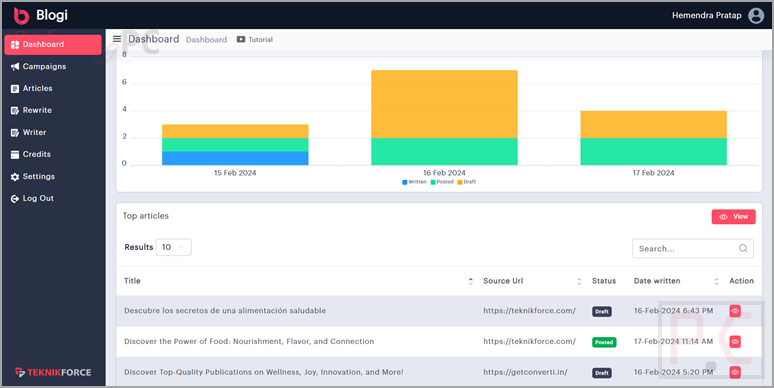
Task: Click date 16-Feb-2024 5:20 PM
Action: (673, 372)
